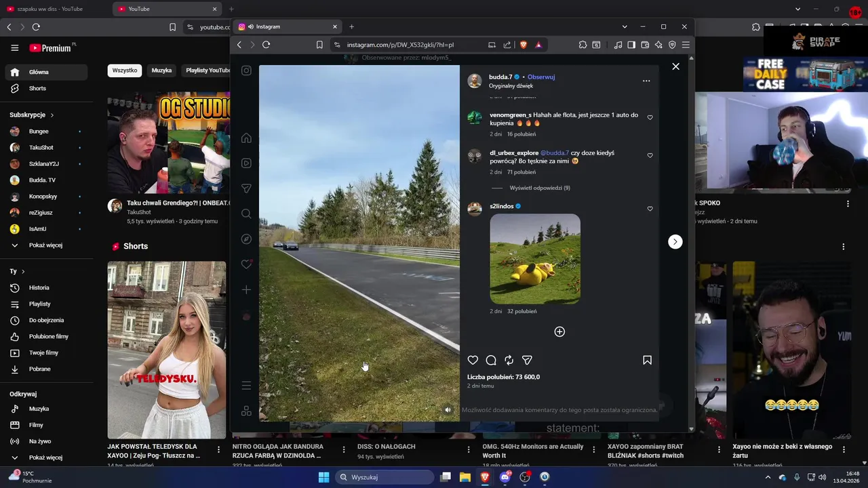Go to next Instagram post arrow
The width and height of the screenshot is (868, 488).
pos(675,242)
